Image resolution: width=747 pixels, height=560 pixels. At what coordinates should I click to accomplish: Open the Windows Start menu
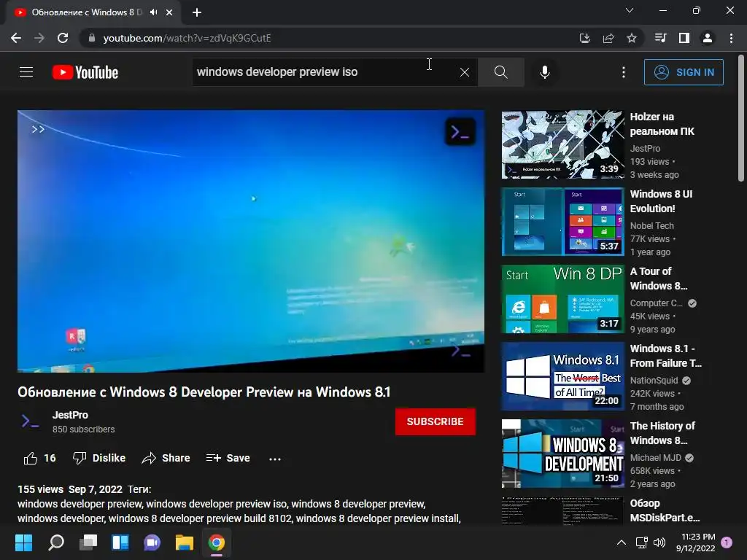(x=23, y=542)
